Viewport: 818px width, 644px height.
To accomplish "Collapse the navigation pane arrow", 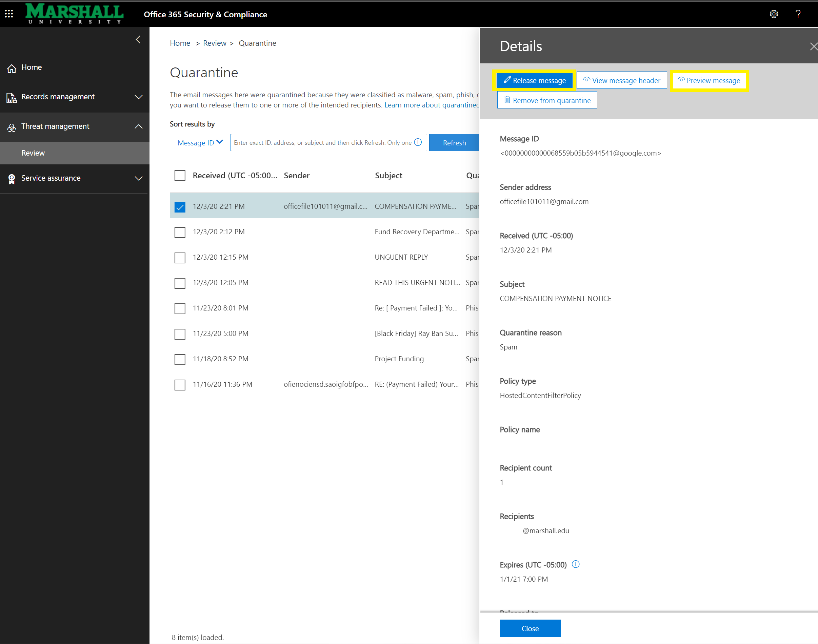I will point(138,40).
